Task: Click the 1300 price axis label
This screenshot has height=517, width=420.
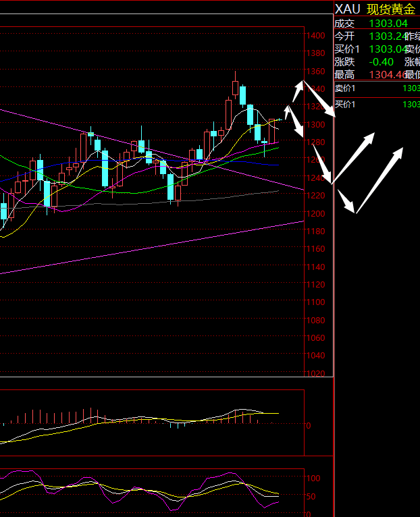Action: [316, 125]
